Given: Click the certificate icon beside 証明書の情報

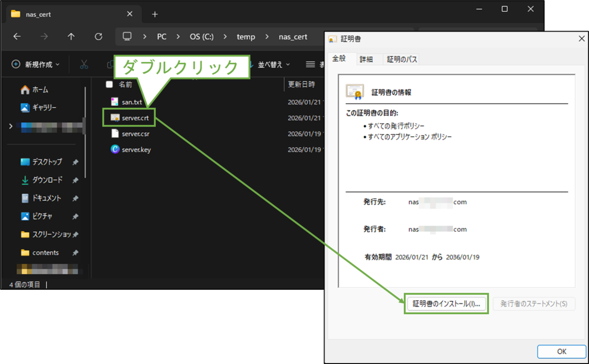Looking at the screenshot, I should (354, 92).
